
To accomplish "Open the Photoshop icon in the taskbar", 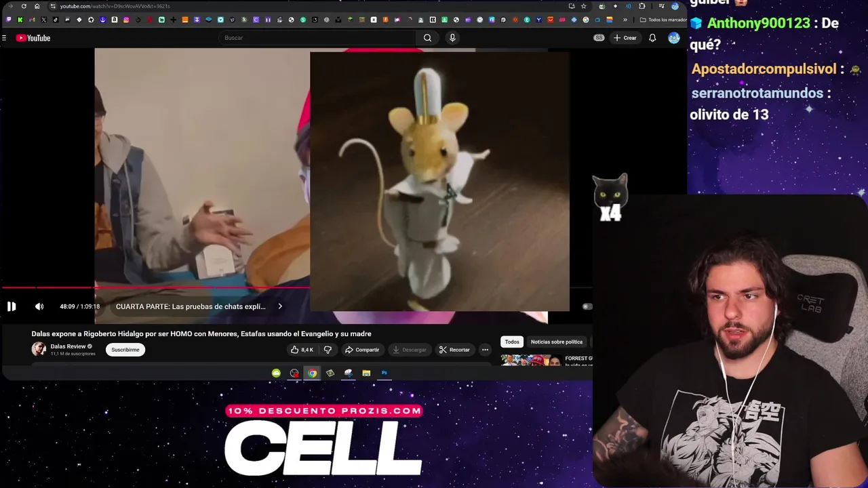I will tap(384, 373).
